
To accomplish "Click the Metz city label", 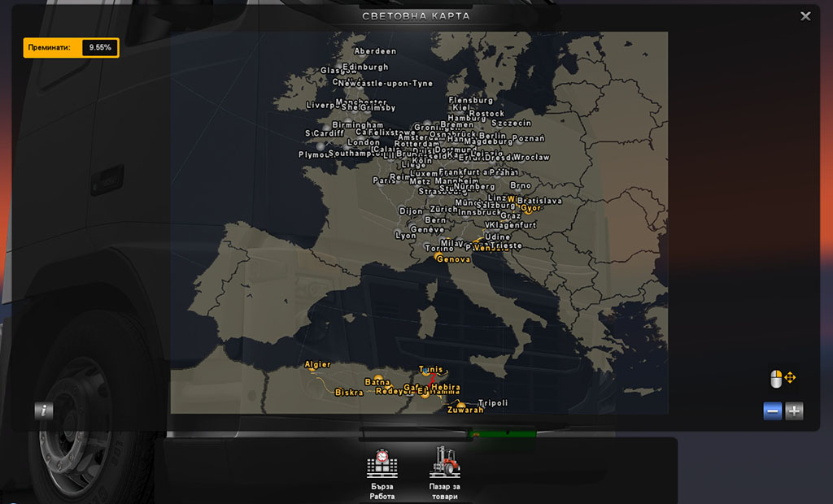I will pyautogui.click(x=421, y=181).
